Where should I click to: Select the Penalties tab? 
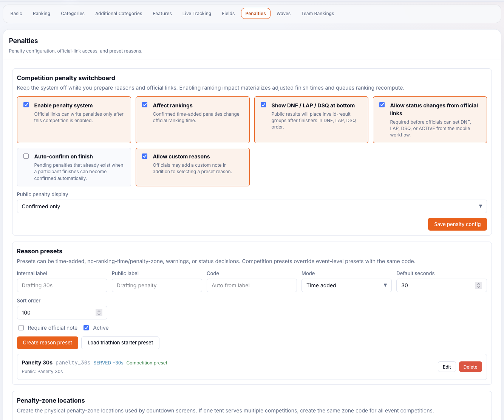[x=256, y=14]
